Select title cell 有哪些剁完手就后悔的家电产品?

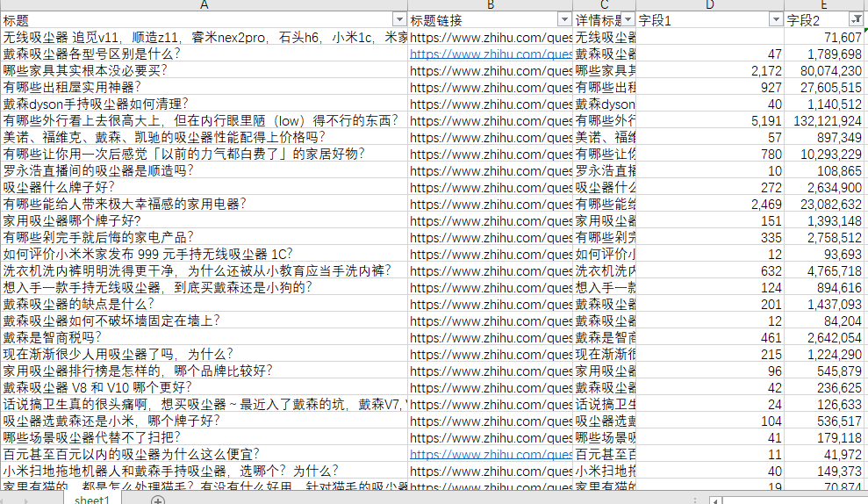point(204,238)
